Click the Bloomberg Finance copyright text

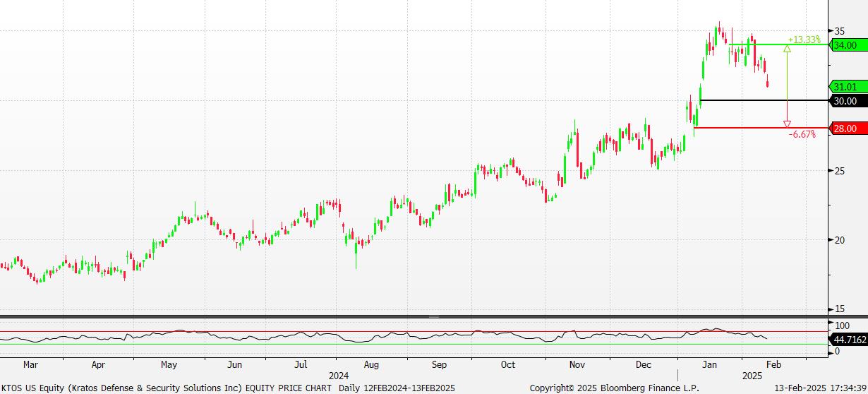click(613, 388)
